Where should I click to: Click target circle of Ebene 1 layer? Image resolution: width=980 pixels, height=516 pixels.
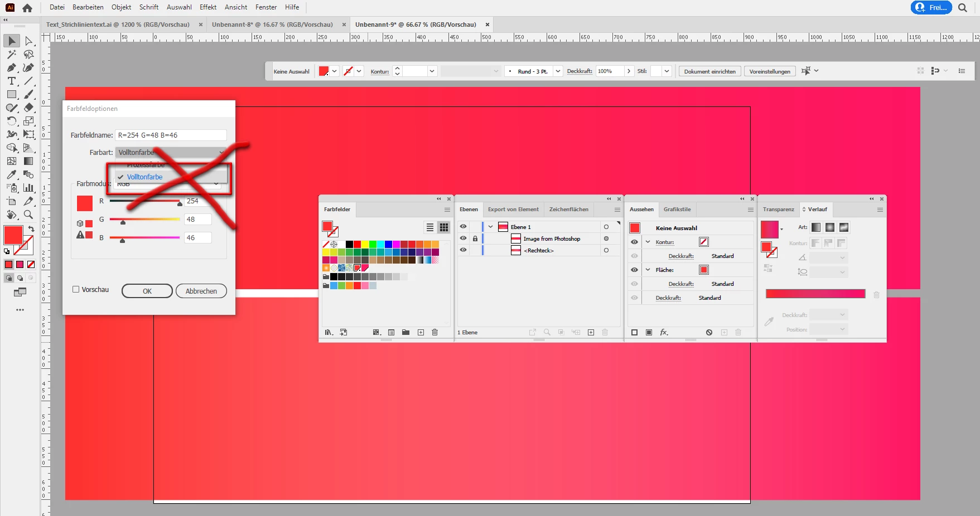(606, 227)
